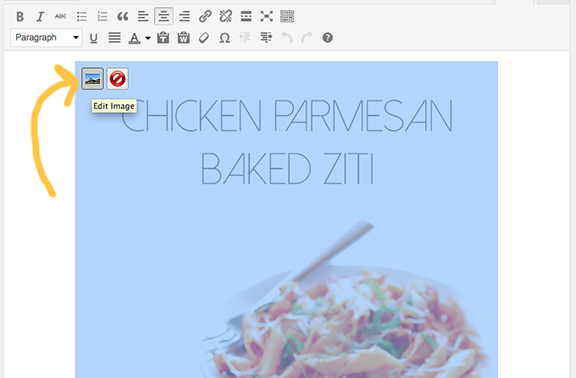Apply blockquote formatting
Screen dimensions: 576x378
pos(123,17)
